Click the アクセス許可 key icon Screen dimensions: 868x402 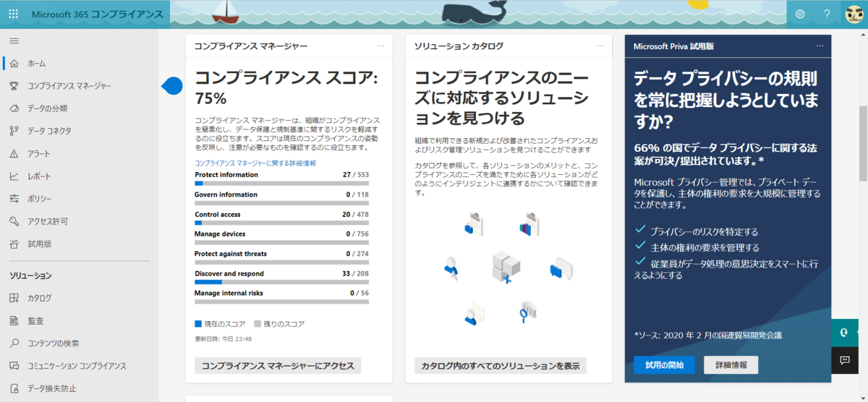[x=14, y=221]
